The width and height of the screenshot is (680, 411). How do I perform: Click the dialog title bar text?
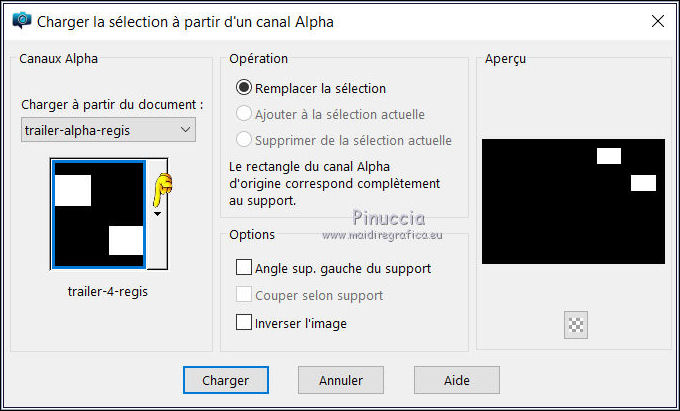tap(185, 20)
